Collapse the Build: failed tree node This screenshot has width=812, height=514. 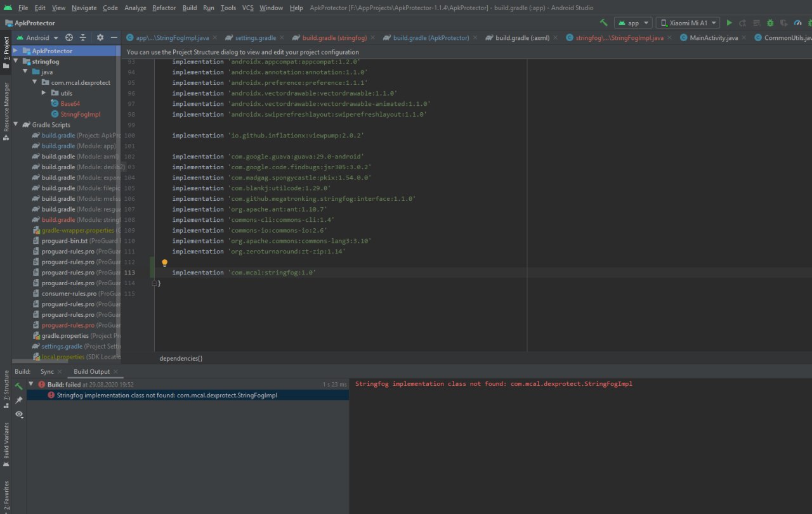point(30,384)
